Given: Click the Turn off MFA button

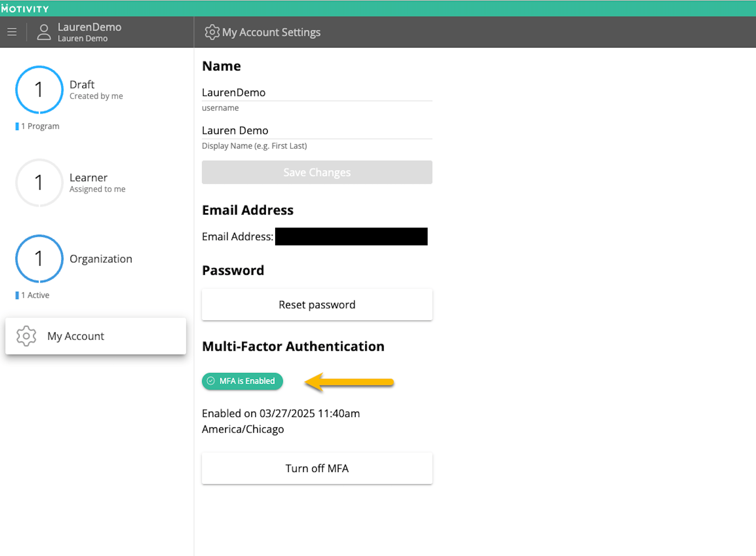Looking at the screenshot, I should pyautogui.click(x=317, y=468).
